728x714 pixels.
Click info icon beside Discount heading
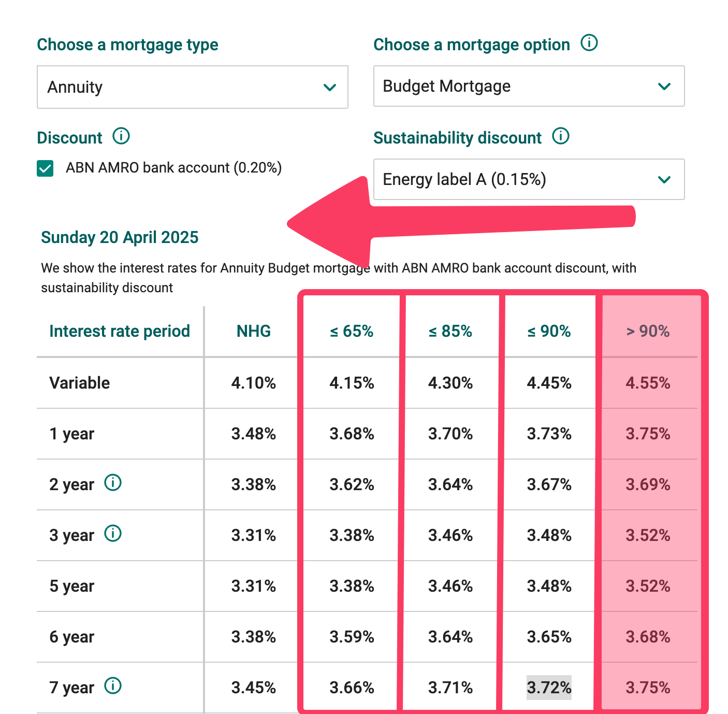pos(121,137)
